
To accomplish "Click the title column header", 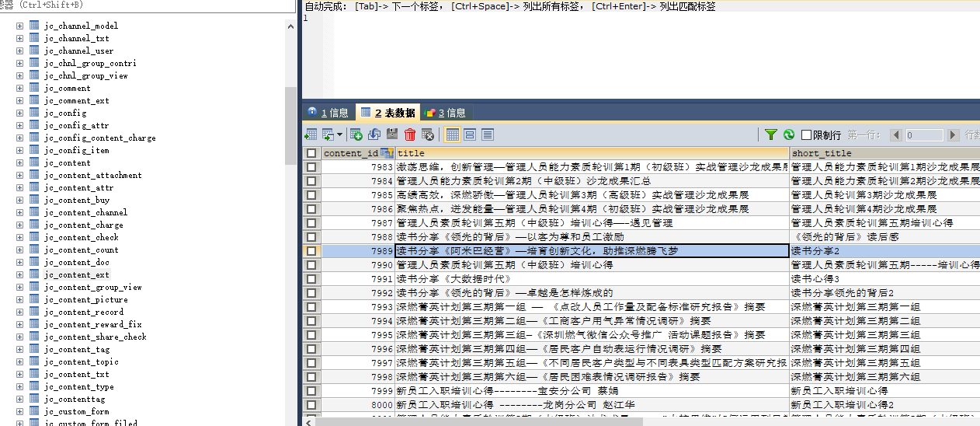I will click(x=593, y=153).
